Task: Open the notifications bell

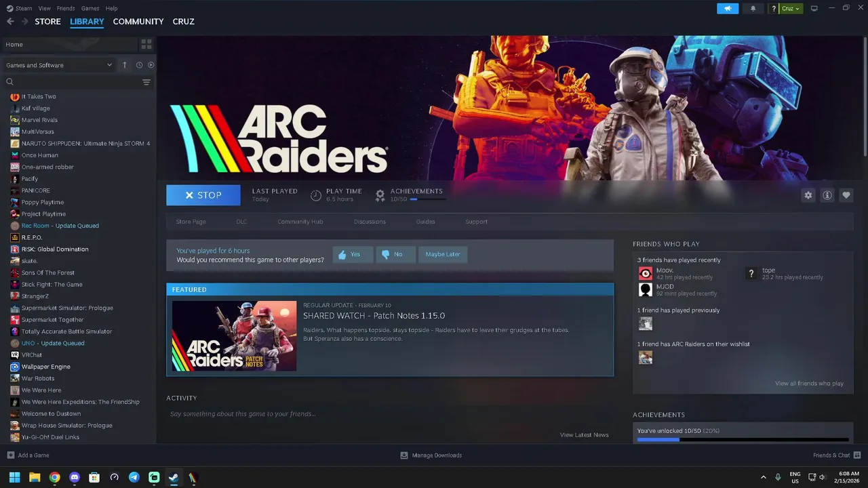Action: pos(753,8)
